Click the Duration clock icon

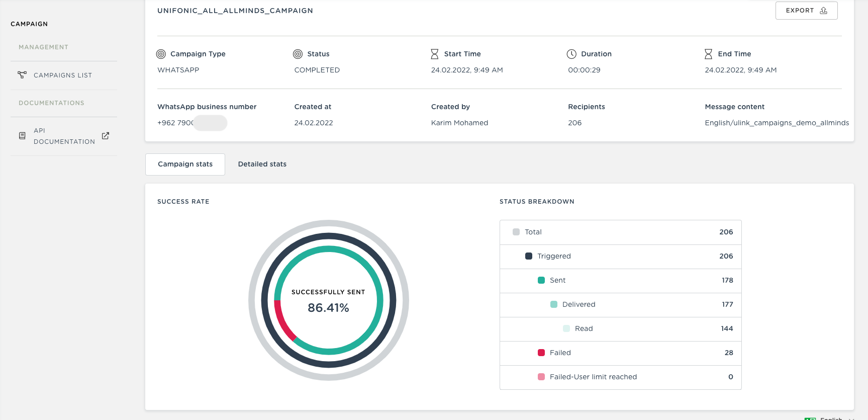[x=571, y=54]
